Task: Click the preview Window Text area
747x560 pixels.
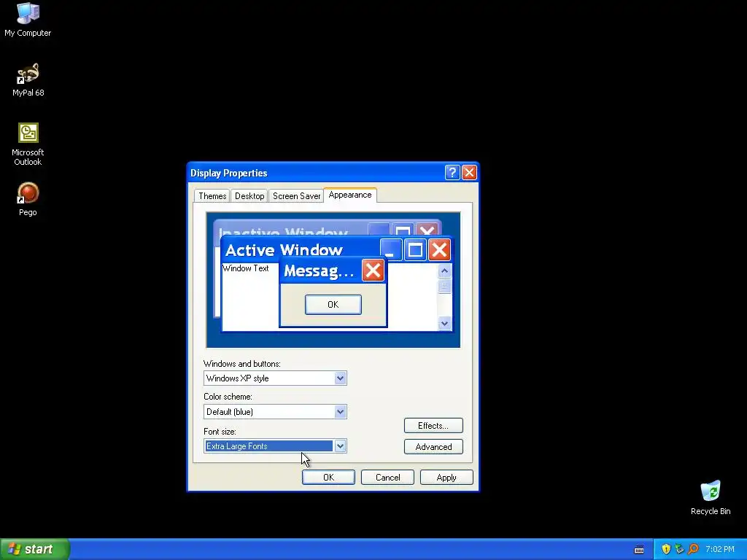Action: coord(245,268)
